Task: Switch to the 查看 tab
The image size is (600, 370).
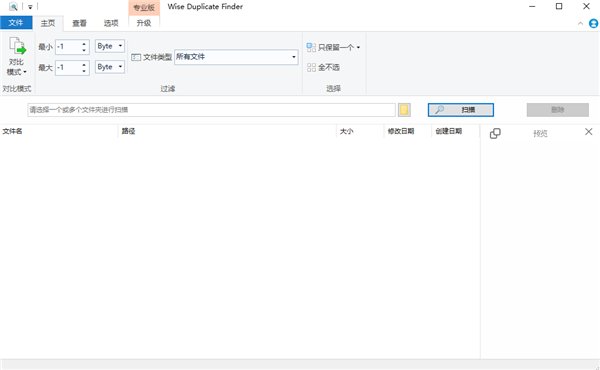Action: 79,23
